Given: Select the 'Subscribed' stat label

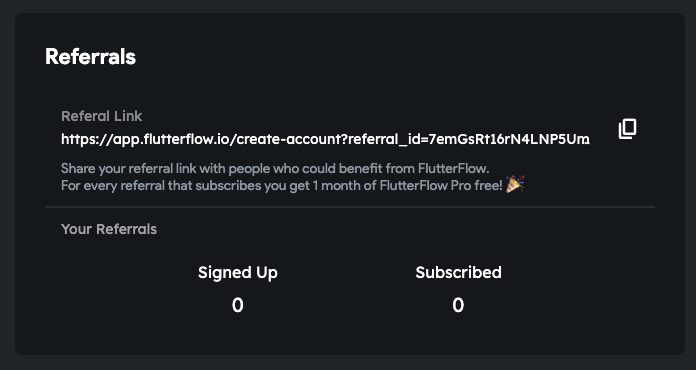Looking at the screenshot, I should click(x=459, y=272).
